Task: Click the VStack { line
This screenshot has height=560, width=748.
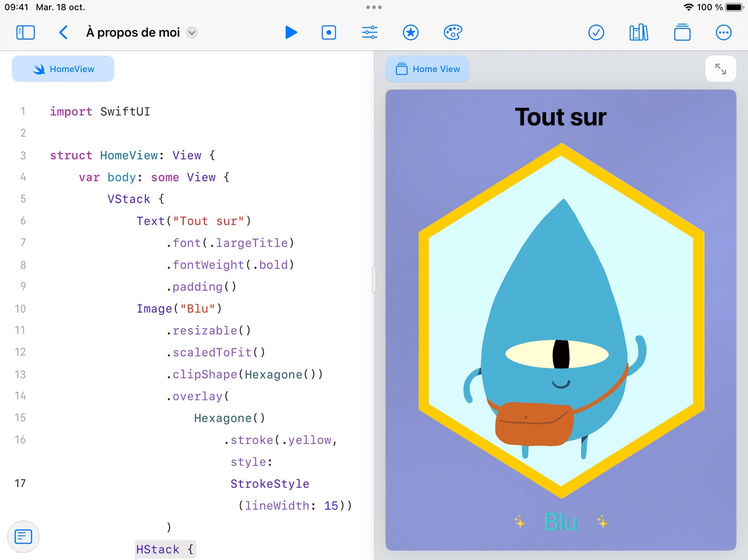Action: point(136,199)
